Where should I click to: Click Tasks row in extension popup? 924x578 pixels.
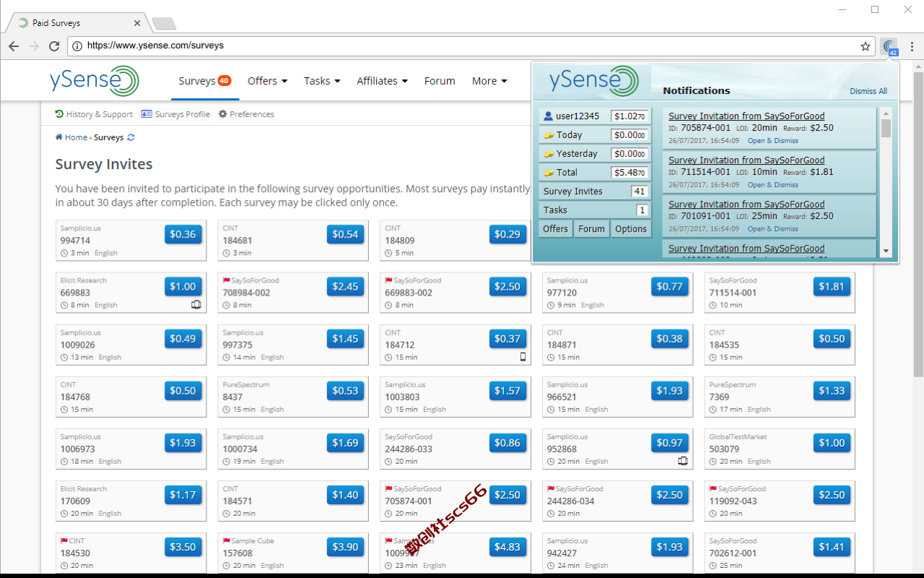point(595,210)
